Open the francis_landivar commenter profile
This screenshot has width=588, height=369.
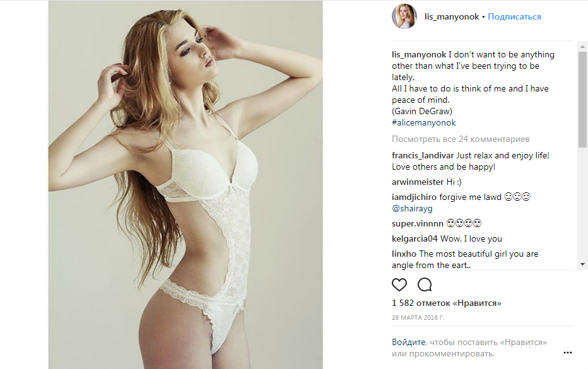point(423,156)
